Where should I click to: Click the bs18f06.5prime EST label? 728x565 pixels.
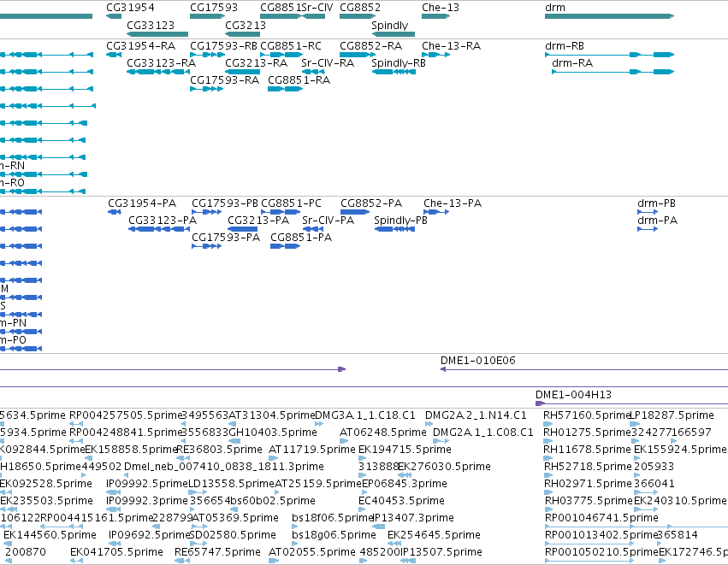click(x=333, y=518)
